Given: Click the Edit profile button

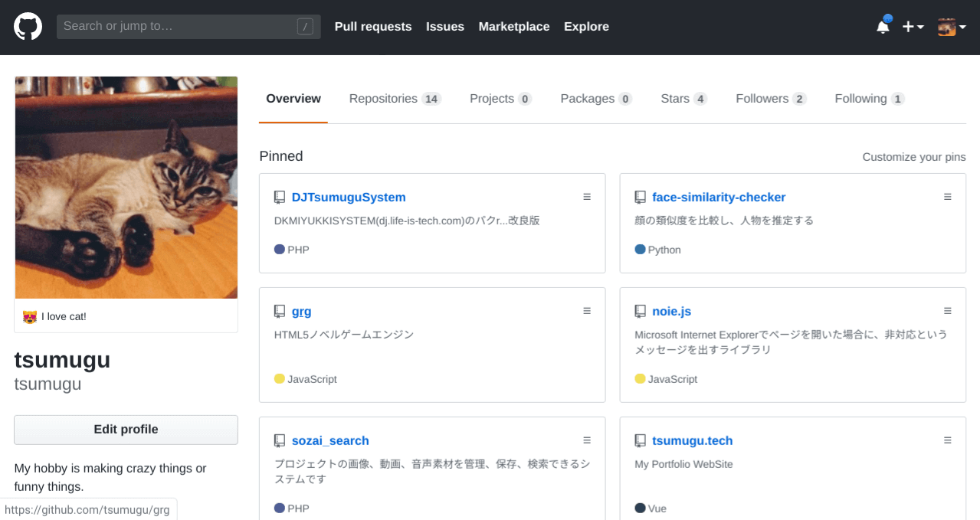Looking at the screenshot, I should [125, 430].
